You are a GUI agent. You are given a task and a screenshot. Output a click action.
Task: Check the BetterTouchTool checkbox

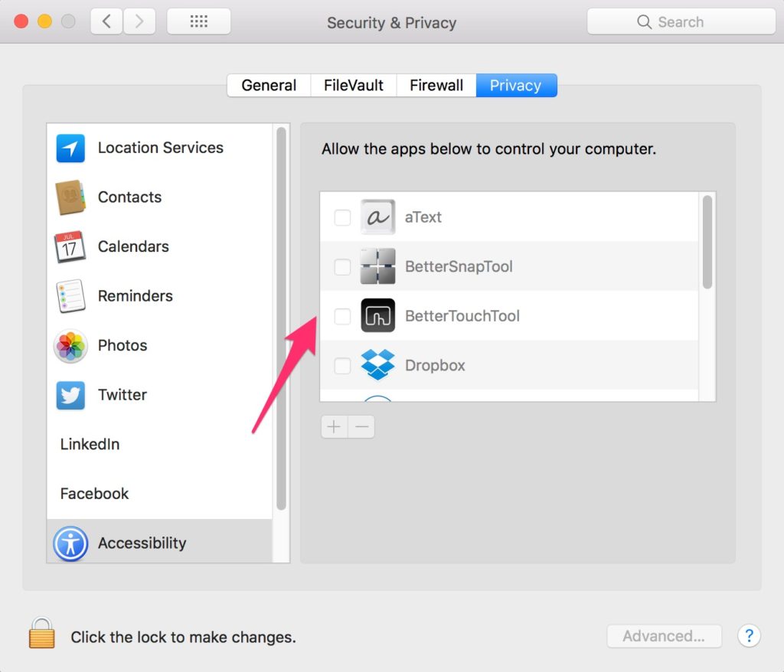coord(342,317)
